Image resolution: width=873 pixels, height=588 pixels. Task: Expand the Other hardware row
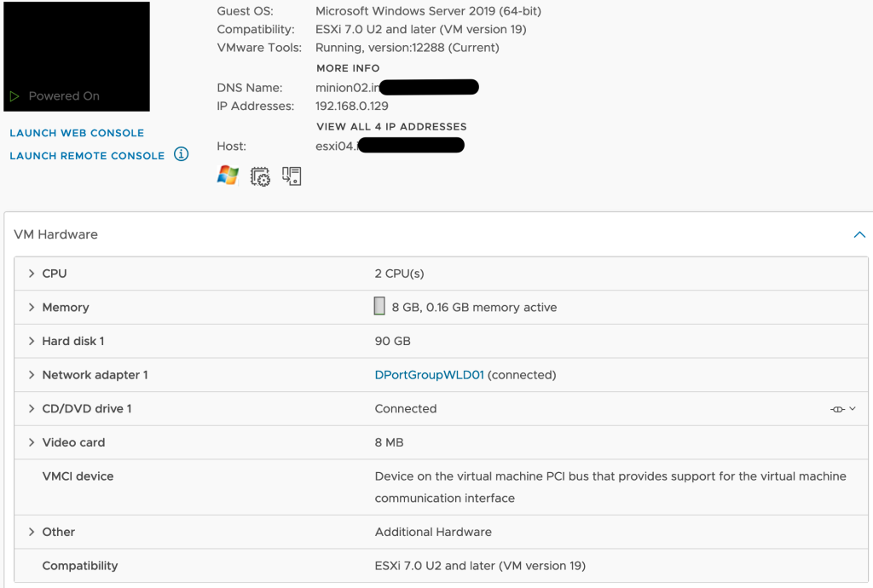pos(32,533)
